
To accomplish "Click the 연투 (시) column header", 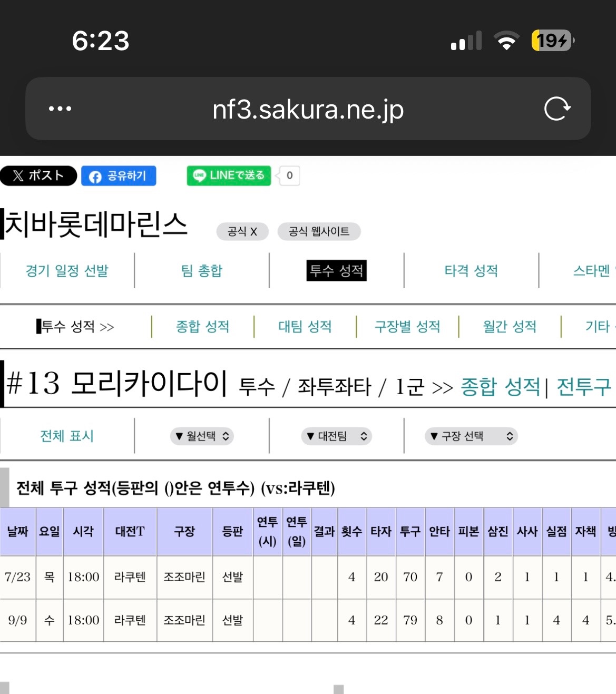I will pos(268,532).
